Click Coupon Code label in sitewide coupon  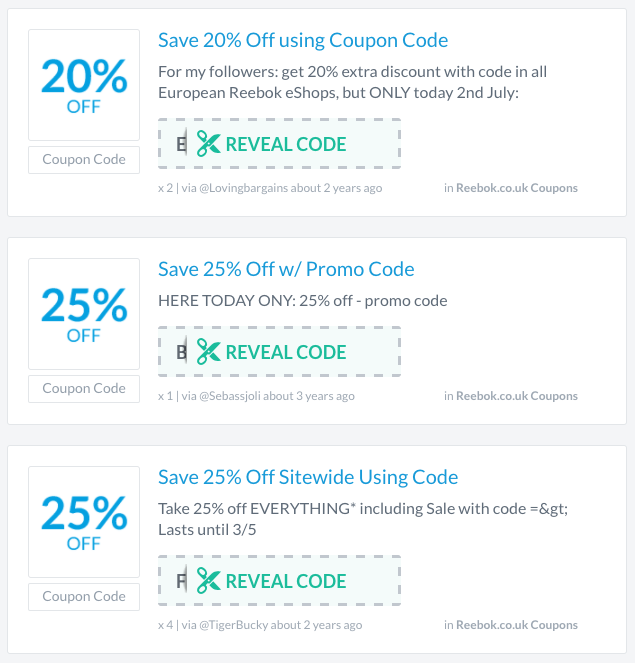(84, 596)
